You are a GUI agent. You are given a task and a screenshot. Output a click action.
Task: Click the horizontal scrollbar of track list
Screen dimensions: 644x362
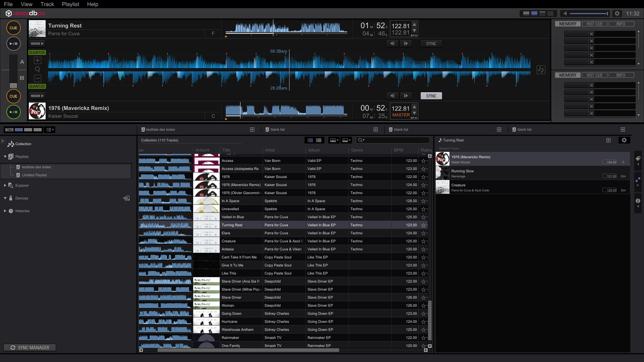(x=248, y=350)
